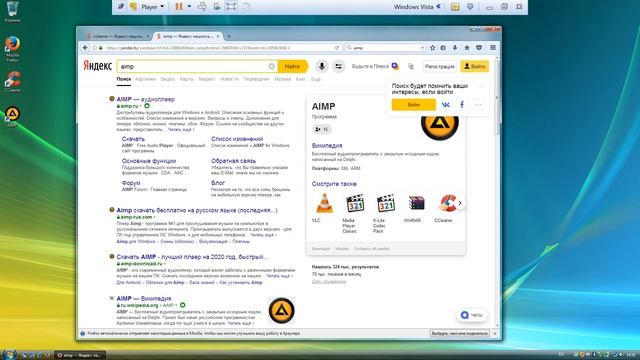This screenshot has height=360, width=640.
Task: Toggle VMware full screen mode icon
Action: (x=231, y=7)
